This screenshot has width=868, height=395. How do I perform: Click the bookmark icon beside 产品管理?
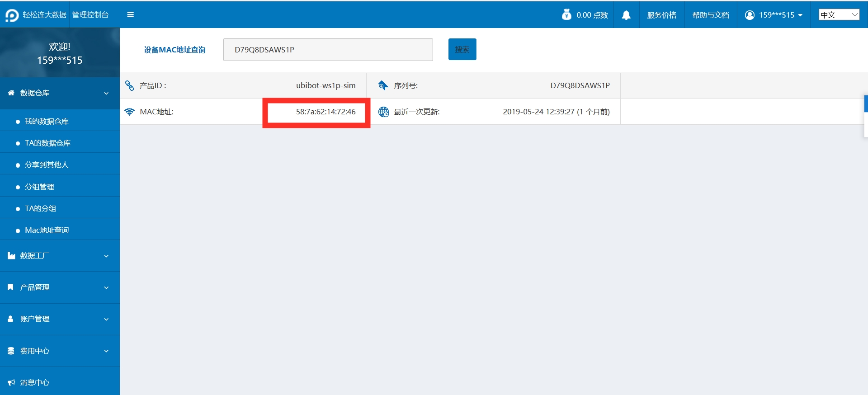[x=10, y=287]
